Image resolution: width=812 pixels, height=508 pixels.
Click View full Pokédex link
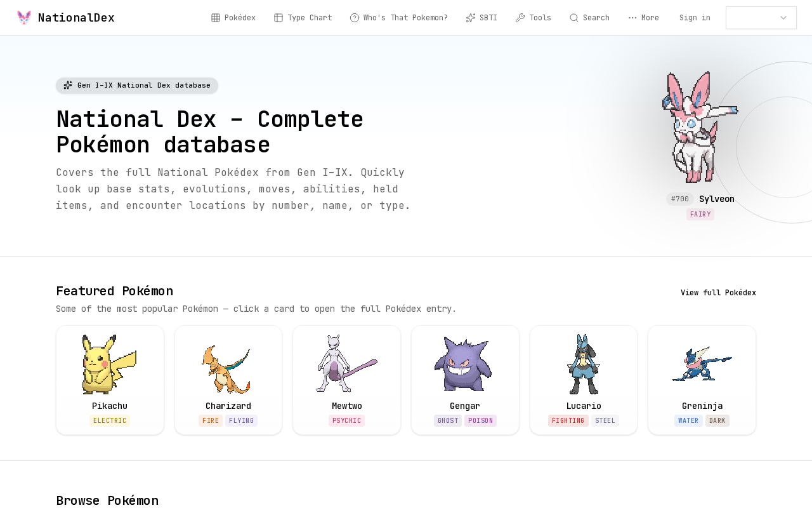coord(718,293)
